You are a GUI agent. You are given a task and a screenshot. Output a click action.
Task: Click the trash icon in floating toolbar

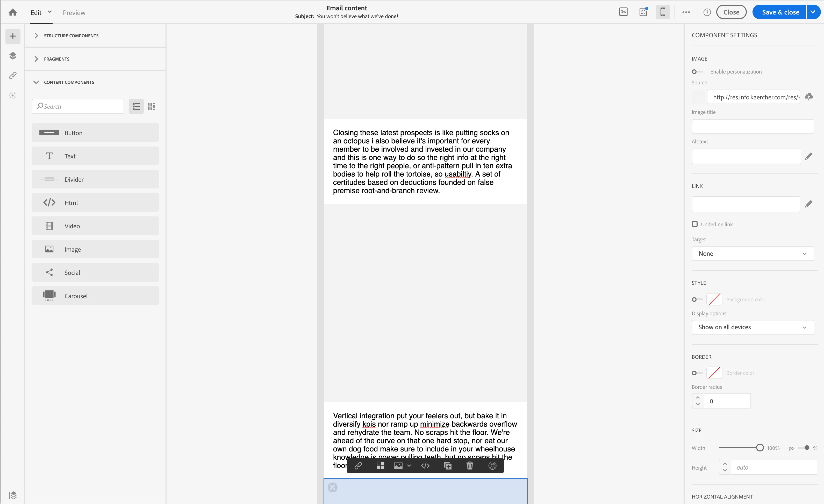(x=470, y=466)
